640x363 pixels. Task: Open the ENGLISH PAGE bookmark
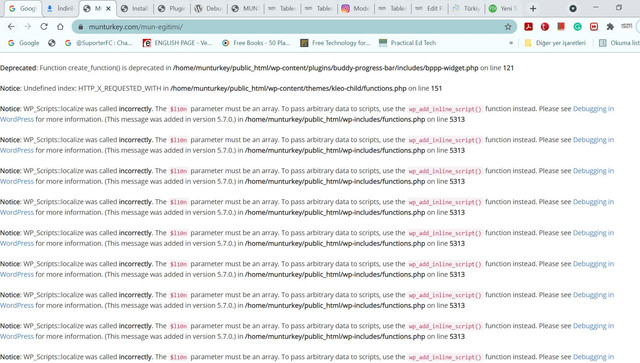coord(178,43)
